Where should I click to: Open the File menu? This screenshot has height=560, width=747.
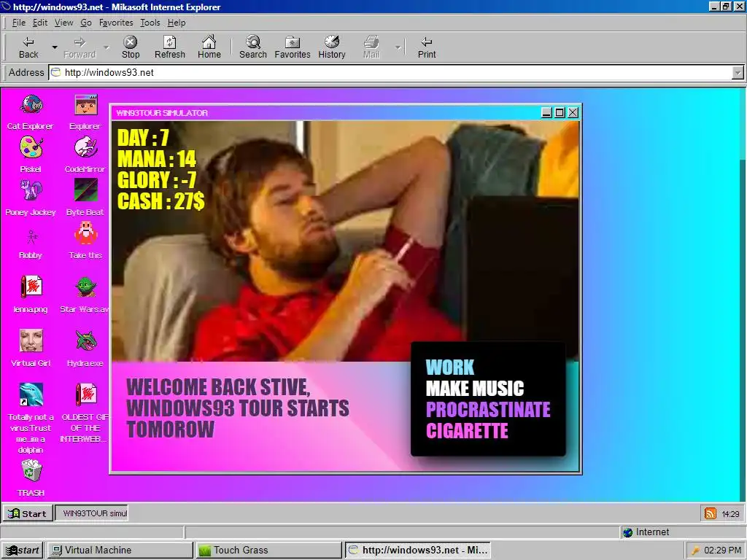[19, 23]
